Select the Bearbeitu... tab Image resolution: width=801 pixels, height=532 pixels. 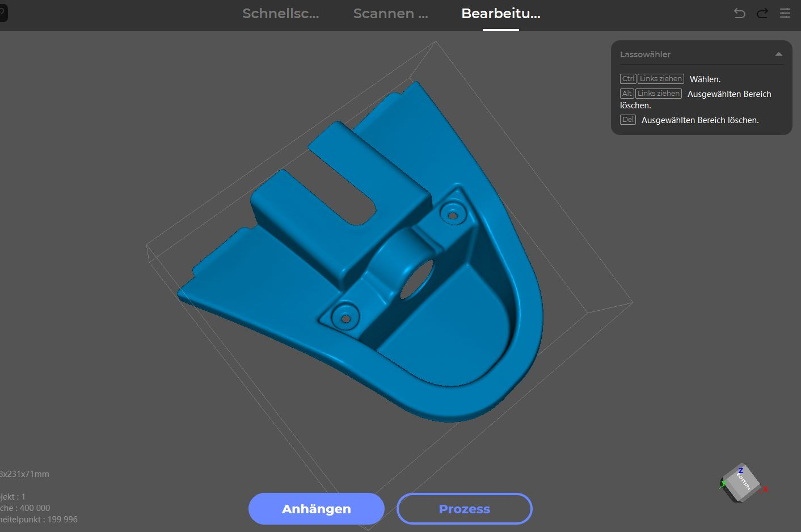point(500,14)
